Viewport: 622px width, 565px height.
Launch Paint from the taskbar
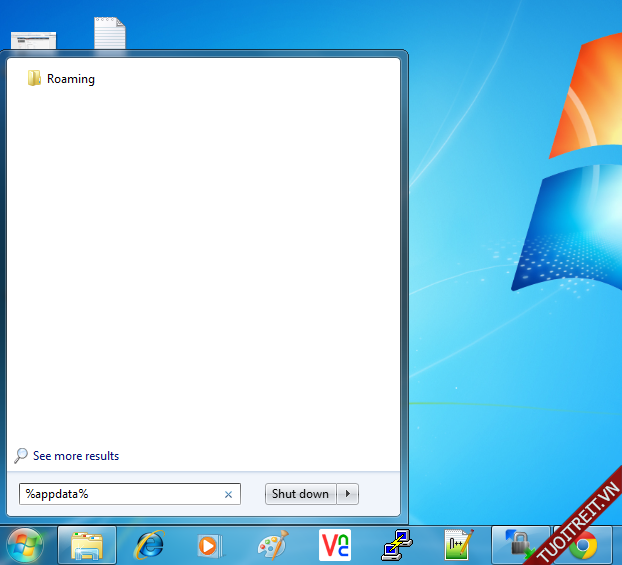click(272, 545)
